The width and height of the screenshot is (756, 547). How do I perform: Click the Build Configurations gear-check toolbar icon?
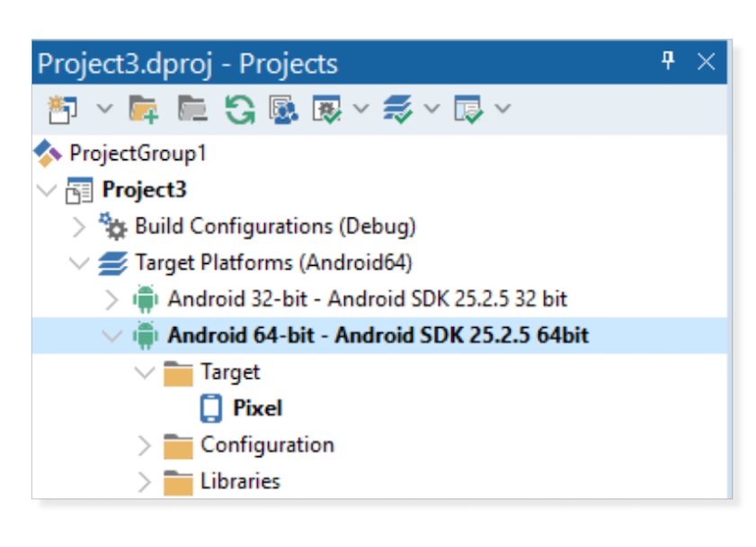click(x=327, y=110)
